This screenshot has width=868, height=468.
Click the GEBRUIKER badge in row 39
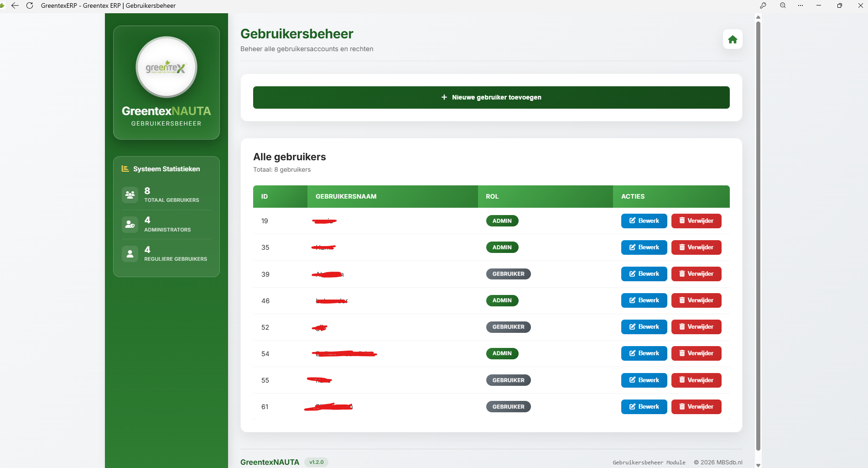(509, 274)
